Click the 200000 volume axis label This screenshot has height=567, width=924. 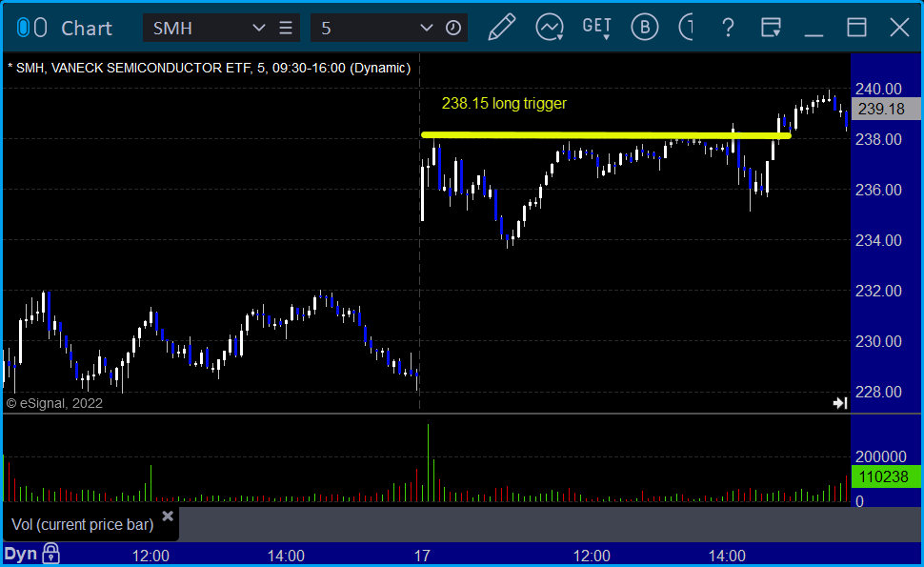881,456
